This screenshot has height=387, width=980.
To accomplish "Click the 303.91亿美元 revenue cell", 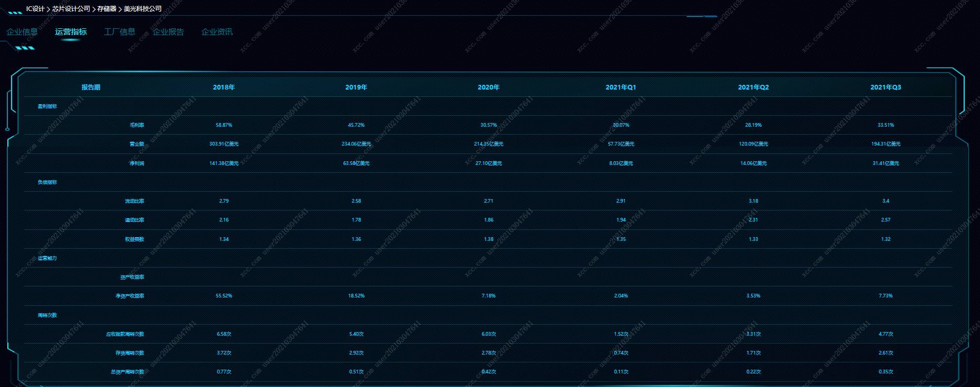I will pyautogui.click(x=224, y=144).
